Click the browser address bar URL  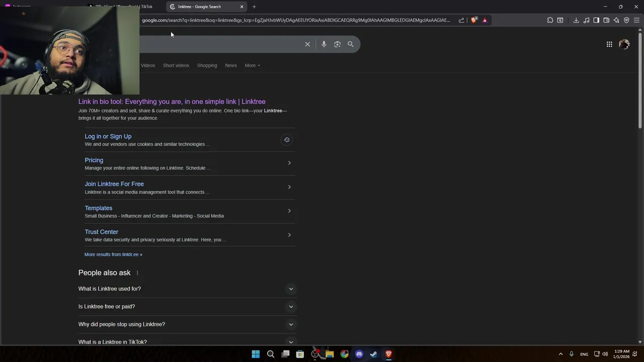coord(296,20)
